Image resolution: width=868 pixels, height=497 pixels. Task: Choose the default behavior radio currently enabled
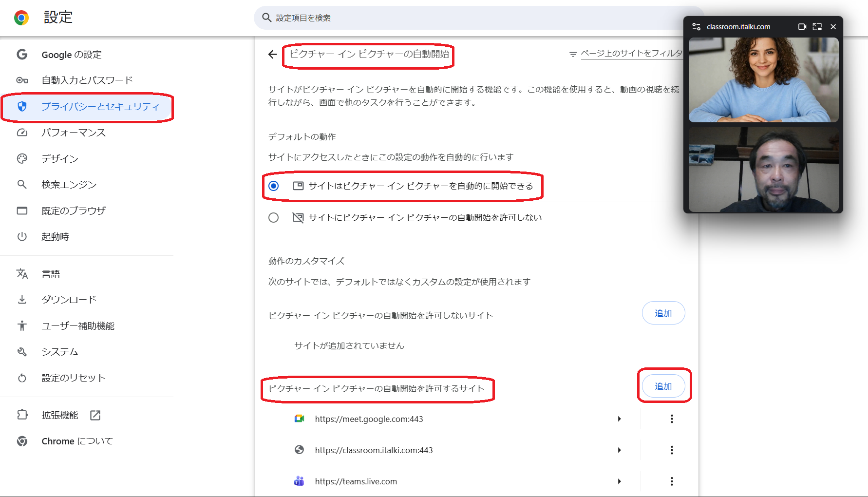274,186
